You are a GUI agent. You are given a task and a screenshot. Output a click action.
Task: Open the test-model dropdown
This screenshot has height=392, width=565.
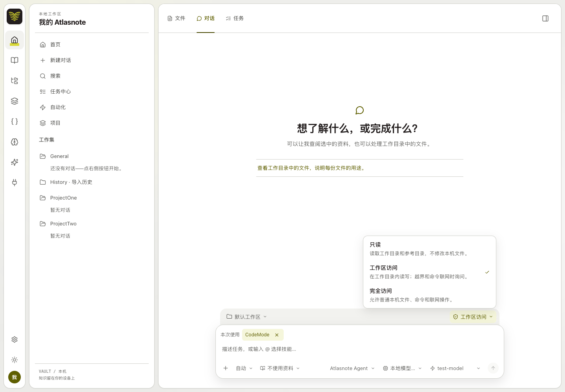[455, 368]
